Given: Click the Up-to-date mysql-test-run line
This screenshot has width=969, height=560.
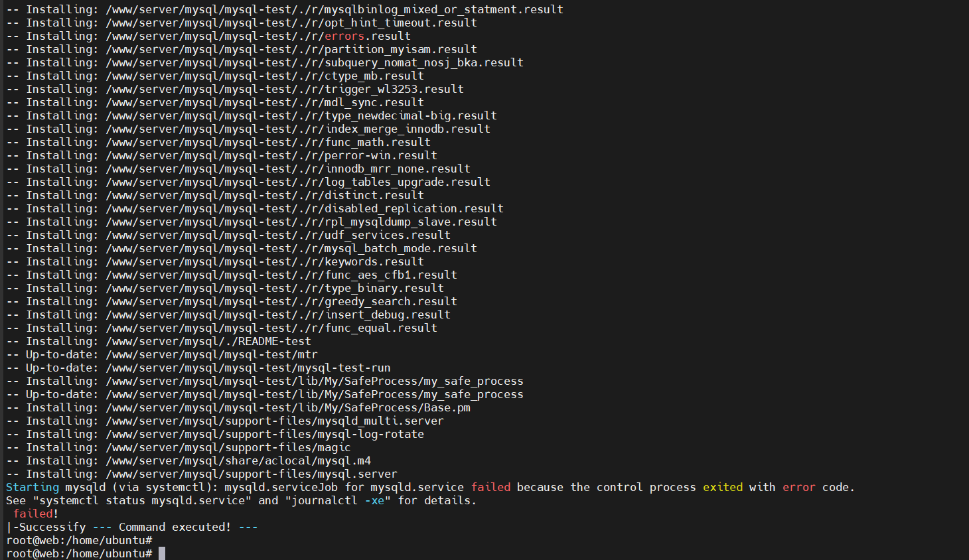Looking at the screenshot, I should point(248,368).
